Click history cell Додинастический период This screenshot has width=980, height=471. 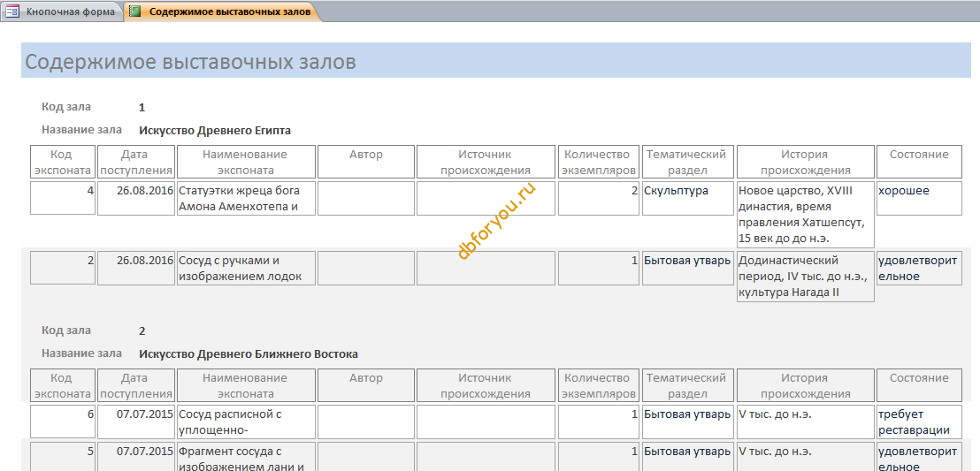tap(805, 276)
